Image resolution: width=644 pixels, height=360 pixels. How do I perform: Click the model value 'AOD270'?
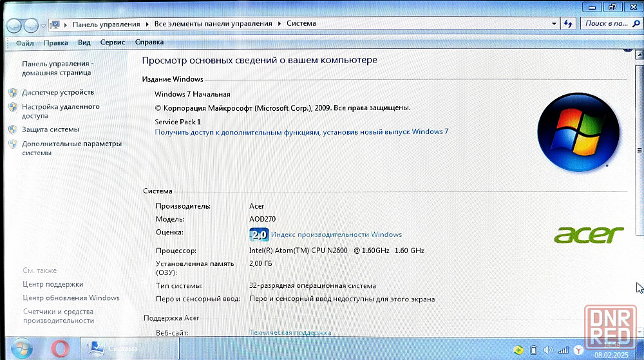[x=263, y=219]
